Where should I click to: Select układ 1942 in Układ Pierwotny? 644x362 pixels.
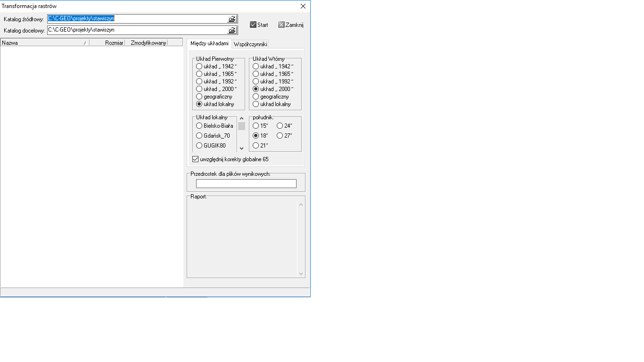pyautogui.click(x=216, y=66)
